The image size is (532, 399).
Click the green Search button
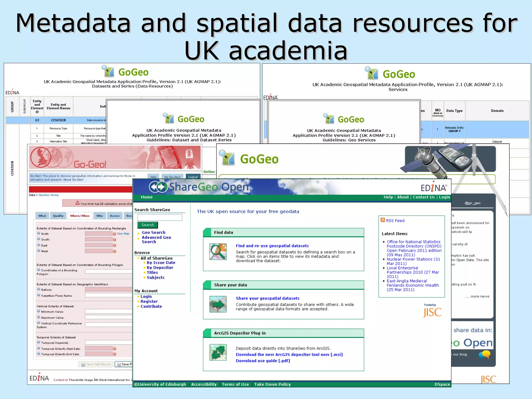148,225
